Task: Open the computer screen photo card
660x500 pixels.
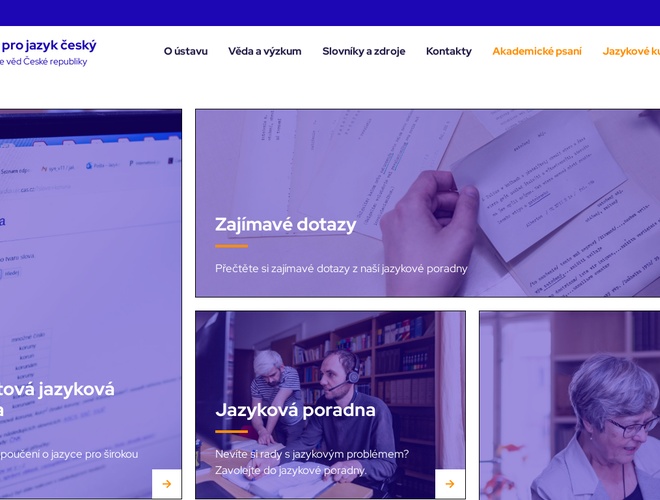Action: [91, 304]
